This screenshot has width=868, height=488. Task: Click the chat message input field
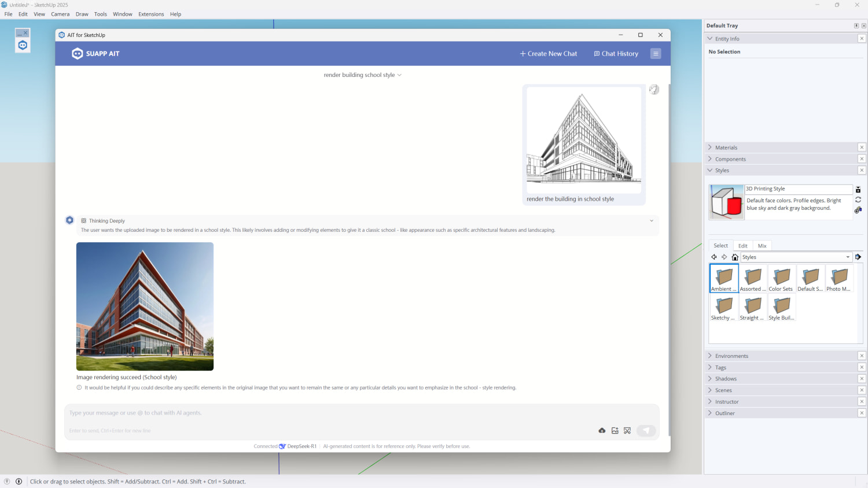click(x=330, y=413)
